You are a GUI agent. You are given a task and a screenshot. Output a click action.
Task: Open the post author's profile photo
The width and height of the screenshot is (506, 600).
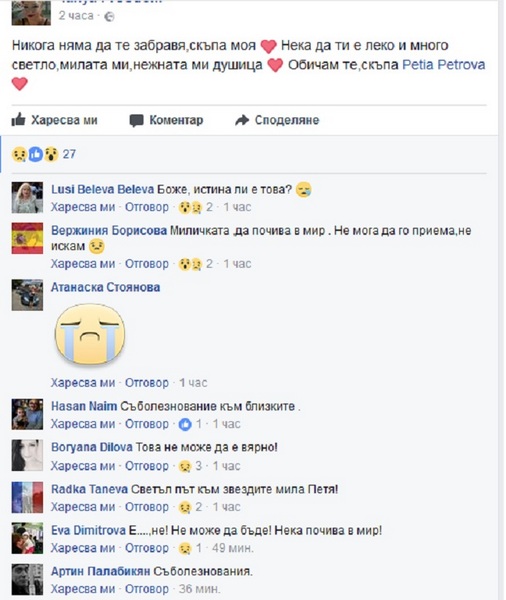click(x=31, y=13)
